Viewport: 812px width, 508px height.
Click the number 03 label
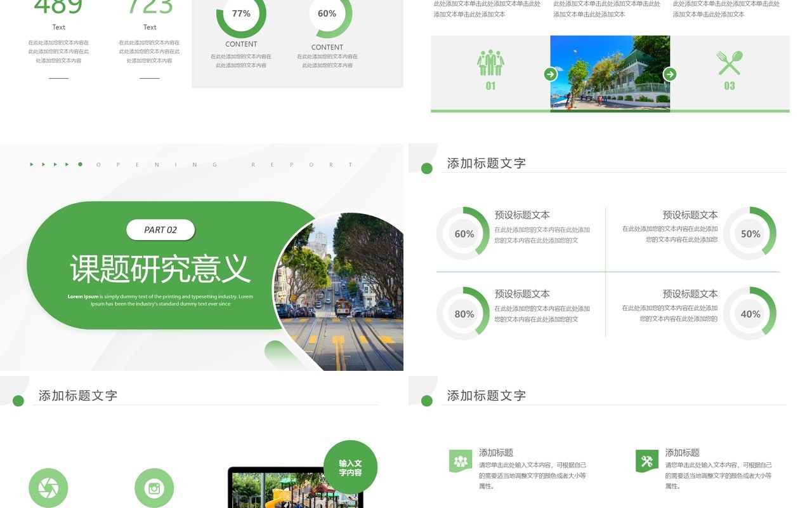point(730,86)
